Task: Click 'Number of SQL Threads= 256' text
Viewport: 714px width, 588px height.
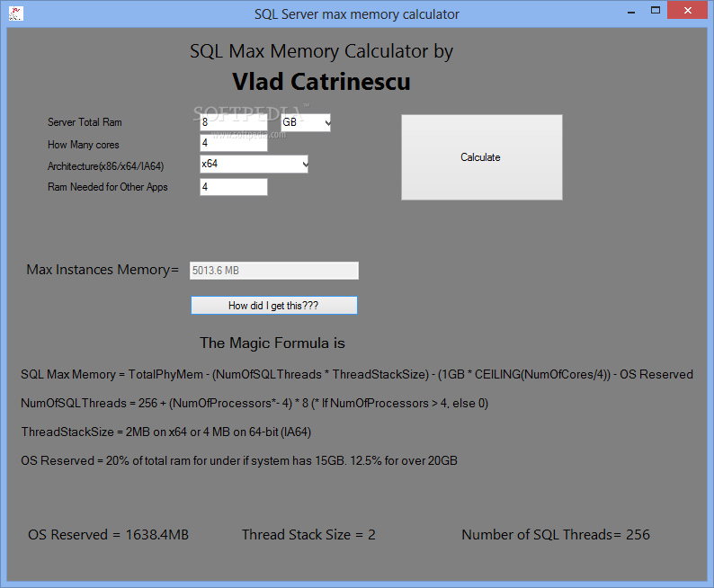Action: pyautogui.click(x=556, y=535)
